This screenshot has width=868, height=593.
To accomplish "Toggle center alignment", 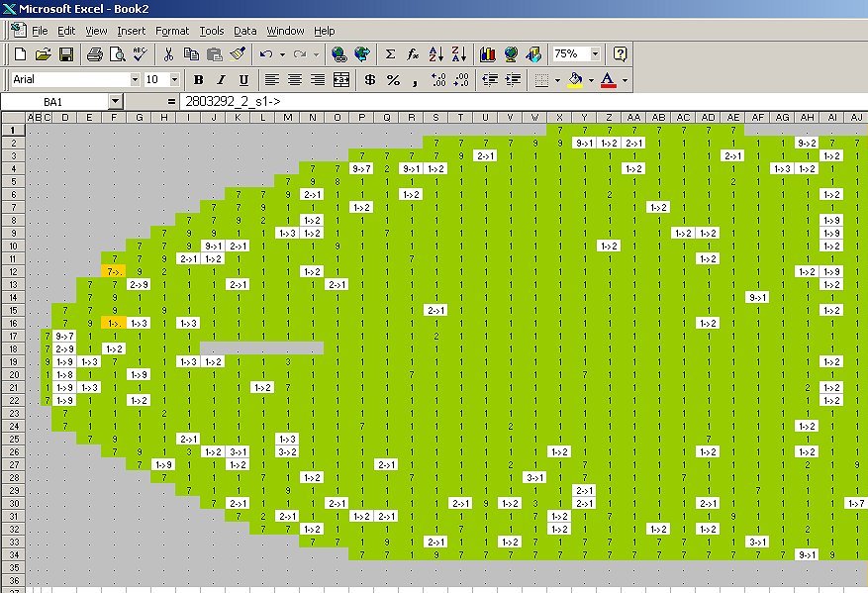I will (x=295, y=80).
